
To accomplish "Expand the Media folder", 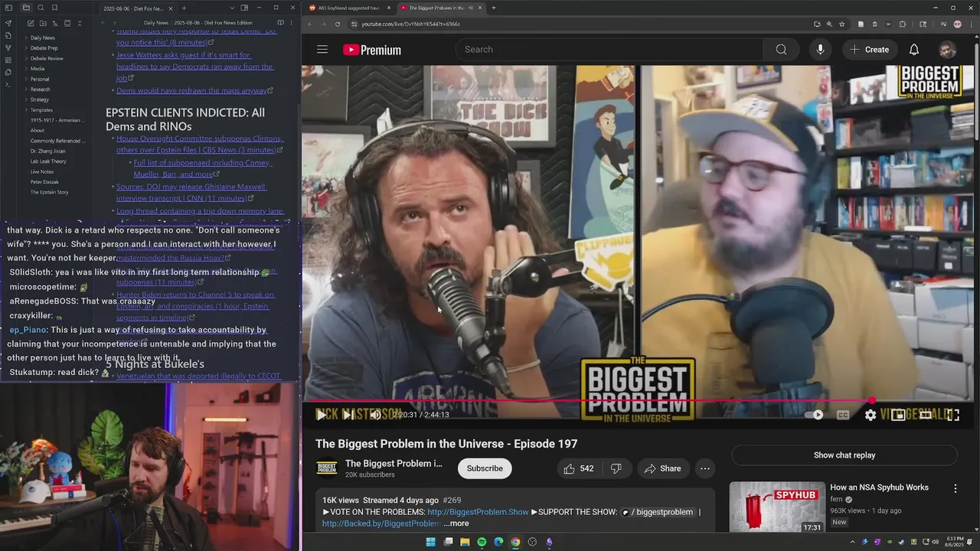I will click(38, 69).
